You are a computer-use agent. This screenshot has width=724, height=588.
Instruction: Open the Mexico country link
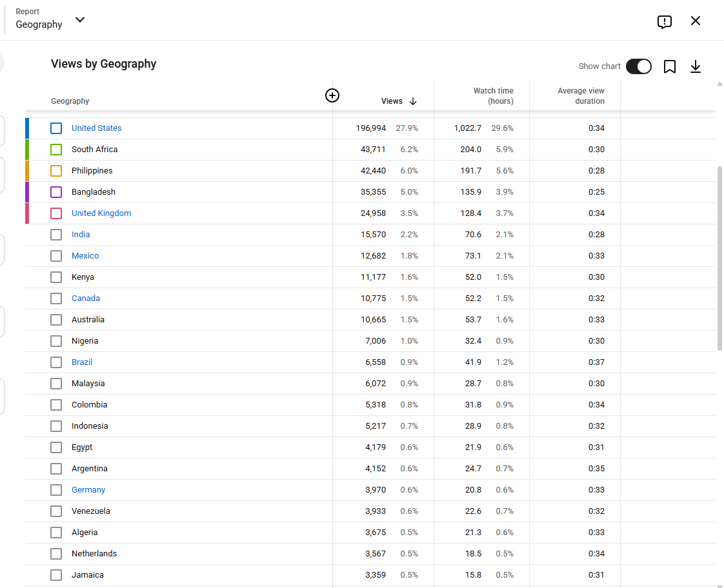pyautogui.click(x=85, y=255)
